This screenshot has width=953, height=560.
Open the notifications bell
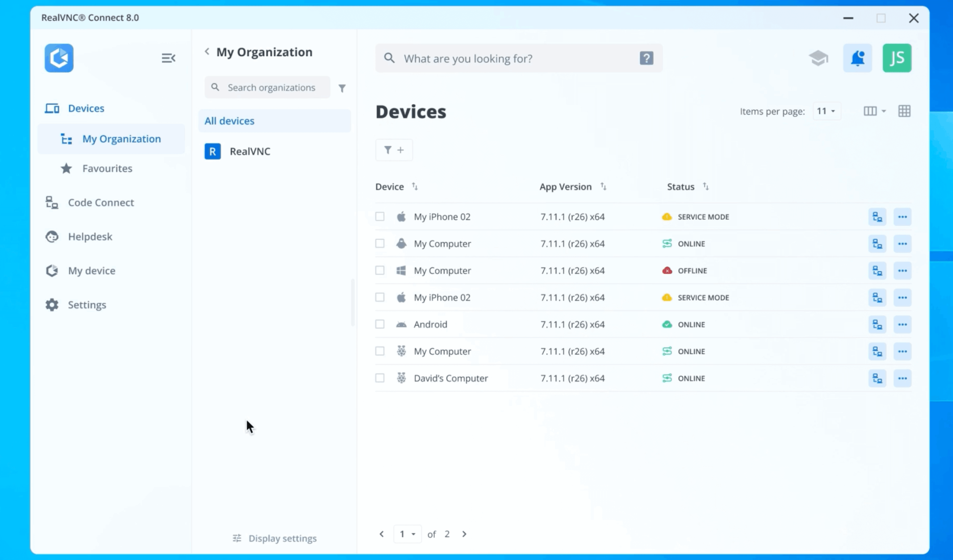click(857, 58)
